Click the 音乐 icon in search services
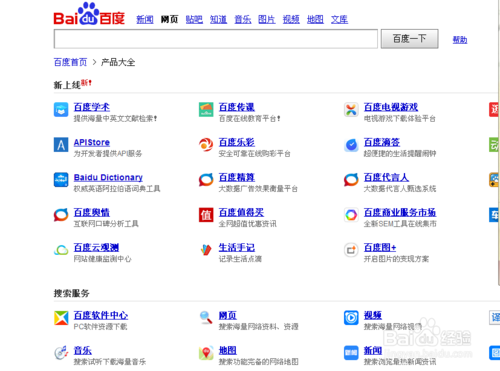Viewport: 500px width, 371px height. (61, 353)
